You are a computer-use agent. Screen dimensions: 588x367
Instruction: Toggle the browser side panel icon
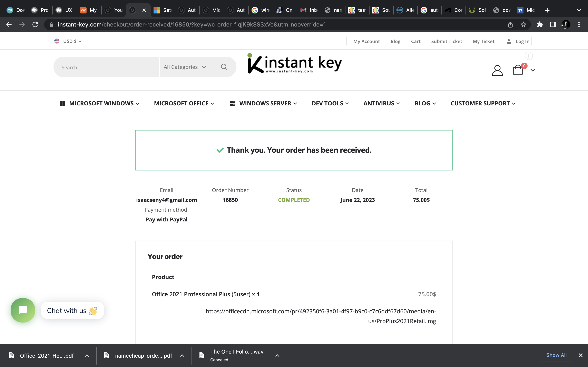tap(553, 24)
